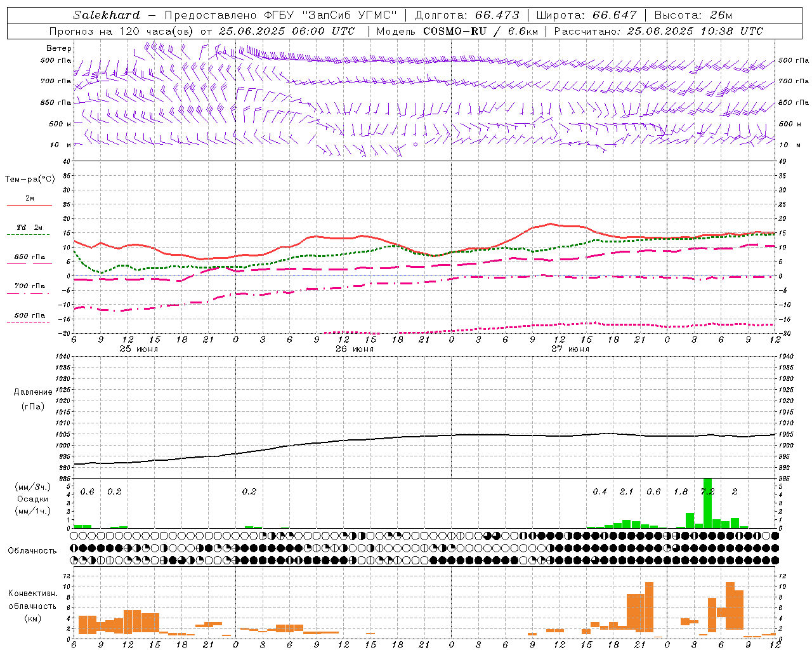Click the "Высота: 26м" elevation text

(693, 15)
